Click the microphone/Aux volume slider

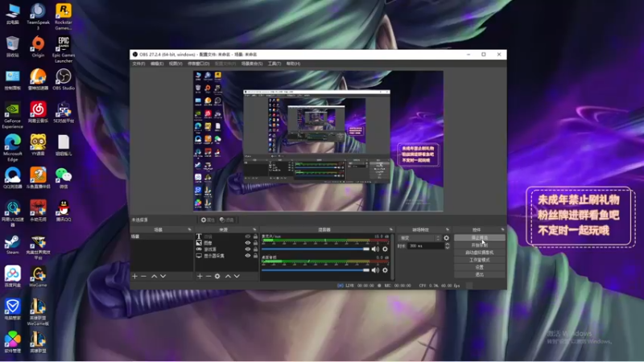[x=315, y=249]
